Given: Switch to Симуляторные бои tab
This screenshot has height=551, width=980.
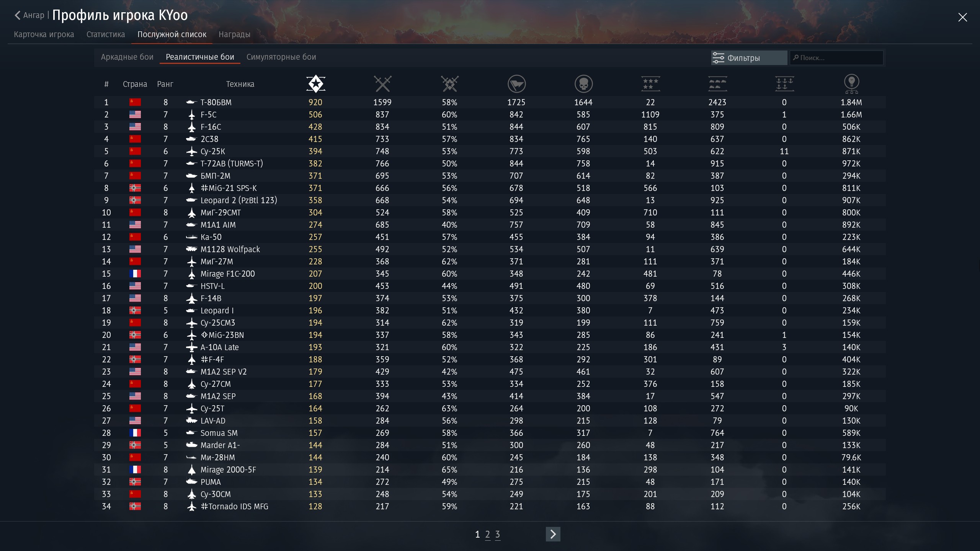Looking at the screenshot, I should [x=281, y=57].
